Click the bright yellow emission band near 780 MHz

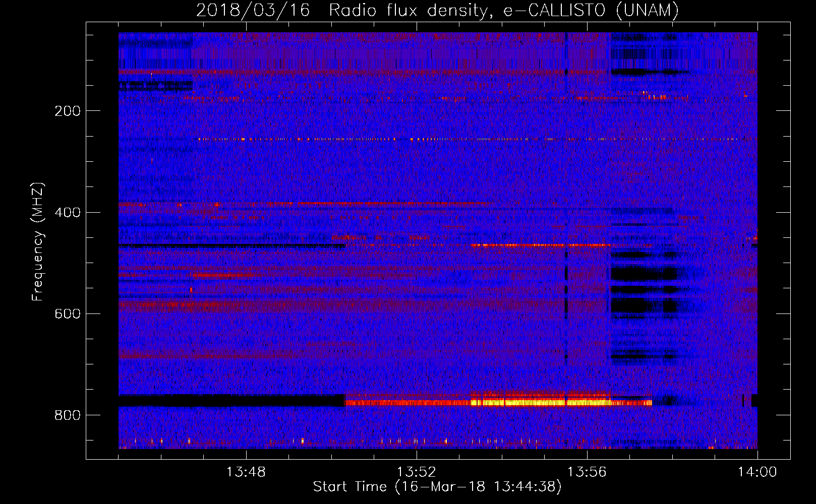(540, 402)
